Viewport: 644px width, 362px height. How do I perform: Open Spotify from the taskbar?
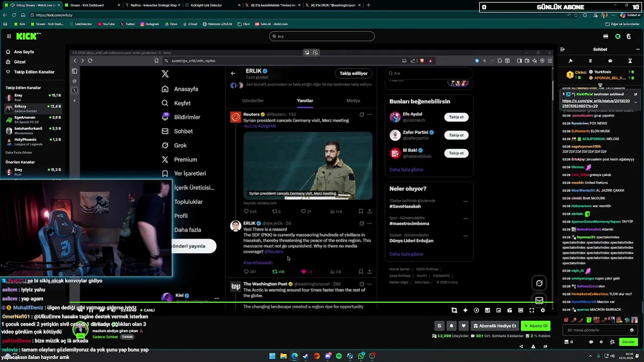(x=339, y=356)
